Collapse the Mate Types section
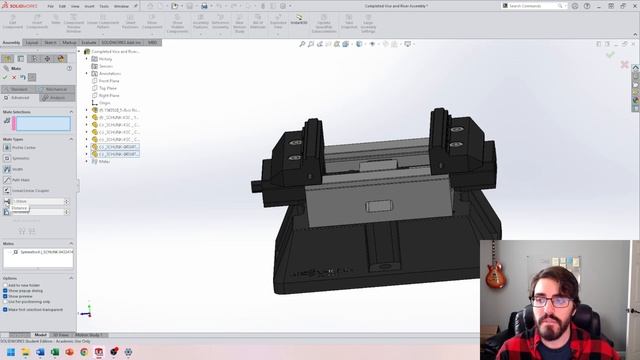The width and height of the screenshot is (640, 360). [71, 139]
